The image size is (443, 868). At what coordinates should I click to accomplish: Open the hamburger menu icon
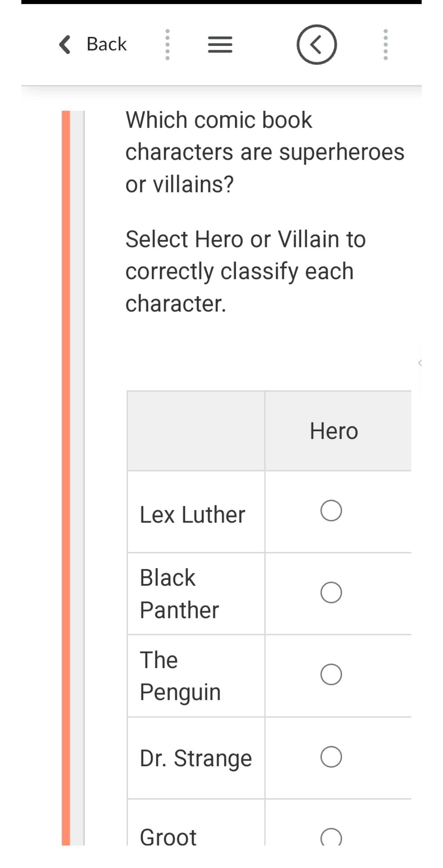tap(220, 44)
